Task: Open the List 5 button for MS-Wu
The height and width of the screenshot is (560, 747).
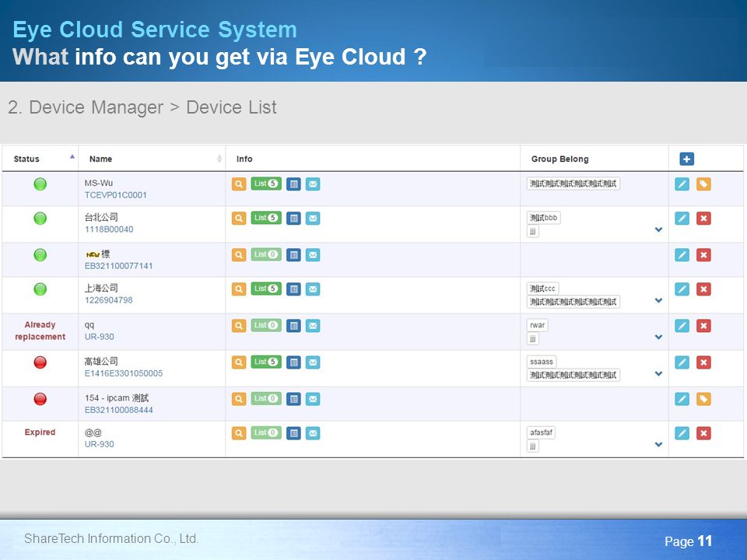Action: tap(266, 184)
